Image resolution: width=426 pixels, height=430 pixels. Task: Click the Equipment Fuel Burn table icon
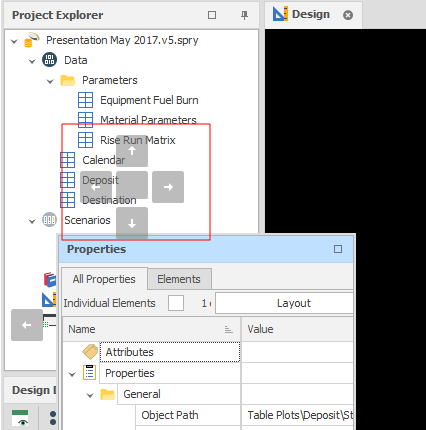tap(85, 100)
